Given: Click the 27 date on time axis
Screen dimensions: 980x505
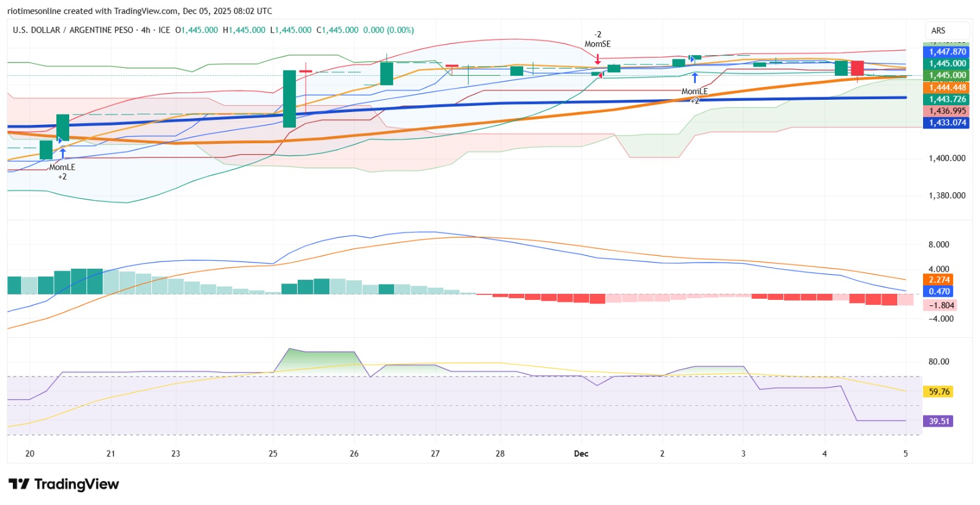Looking at the screenshot, I should [x=435, y=454].
